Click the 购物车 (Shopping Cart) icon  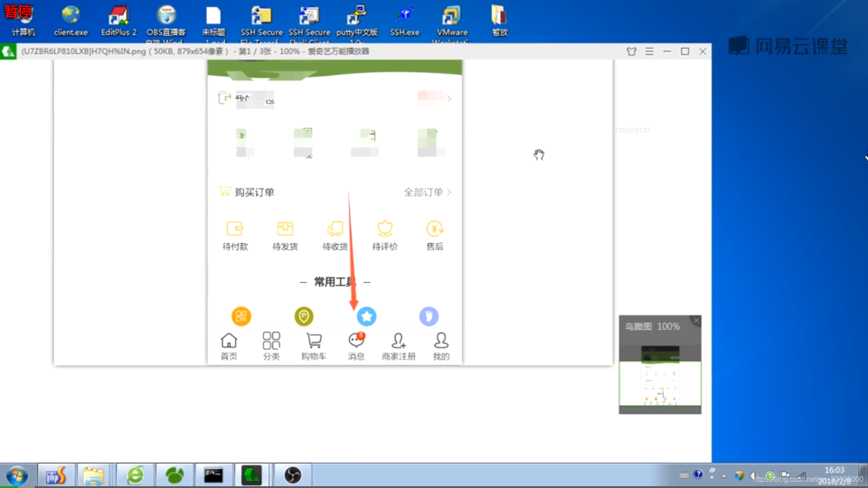coord(313,346)
